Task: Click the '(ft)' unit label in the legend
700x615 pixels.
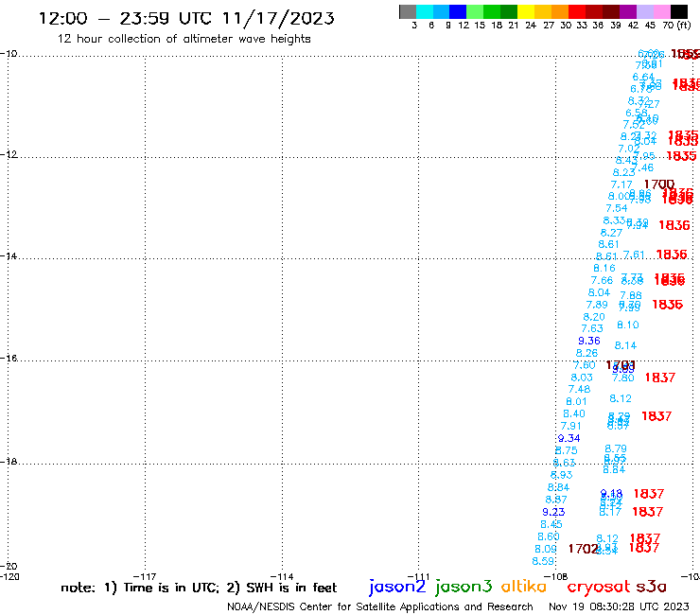Action: click(x=684, y=25)
